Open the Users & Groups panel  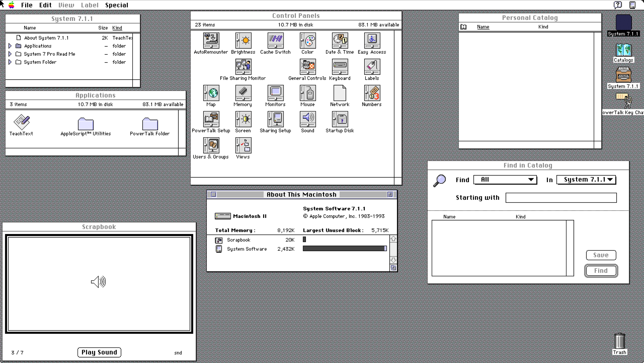211,145
